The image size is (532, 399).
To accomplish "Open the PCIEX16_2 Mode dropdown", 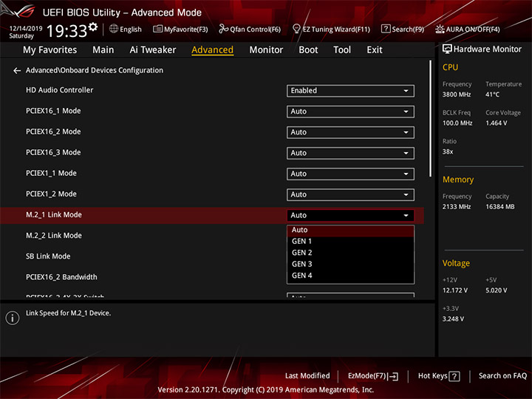I will coord(350,132).
